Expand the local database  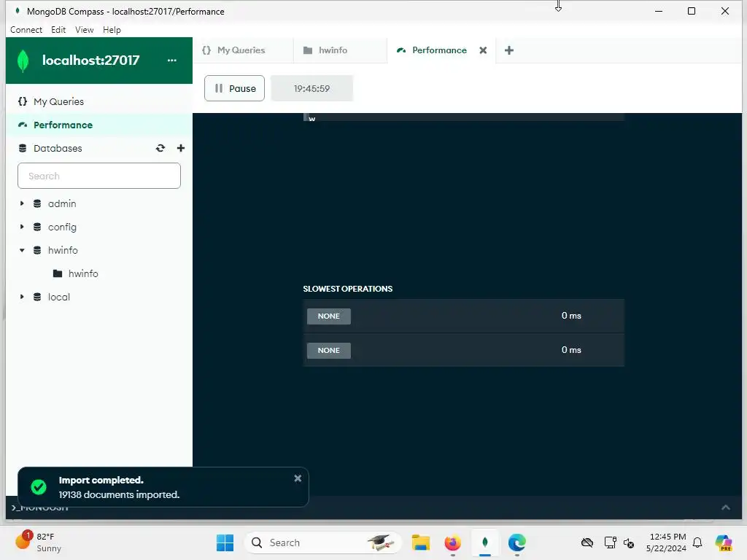(x=22, y=297)
